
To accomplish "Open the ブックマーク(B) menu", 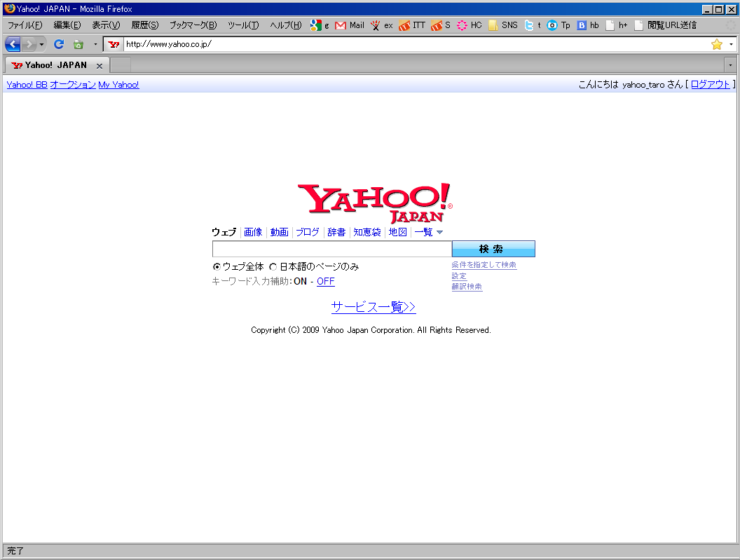I will click(193, 25).
